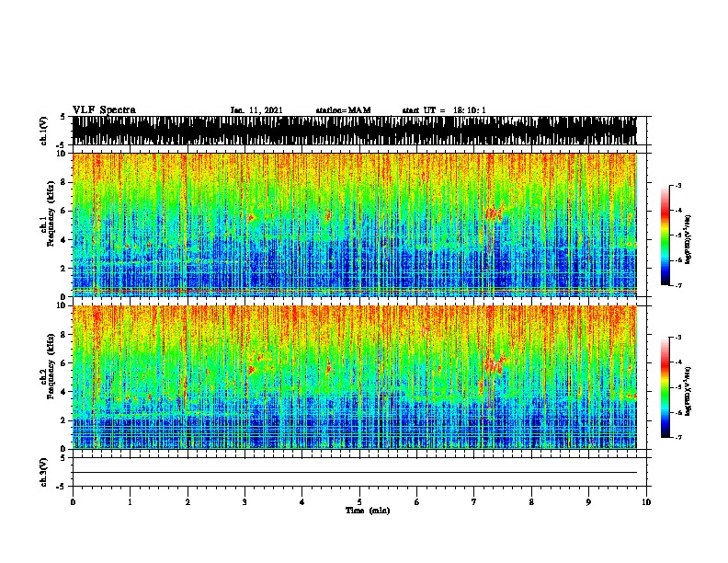Click the ch.2 colorbar log(PSD) unit label
Screen dimensions: 728x563
point(688,391)
